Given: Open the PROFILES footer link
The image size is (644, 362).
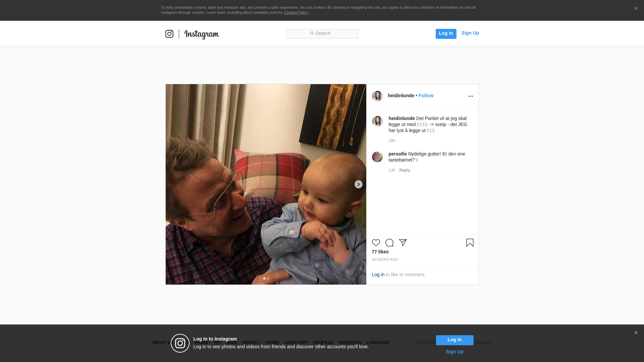Looking at the screenshot, I should tap(323, 343).
